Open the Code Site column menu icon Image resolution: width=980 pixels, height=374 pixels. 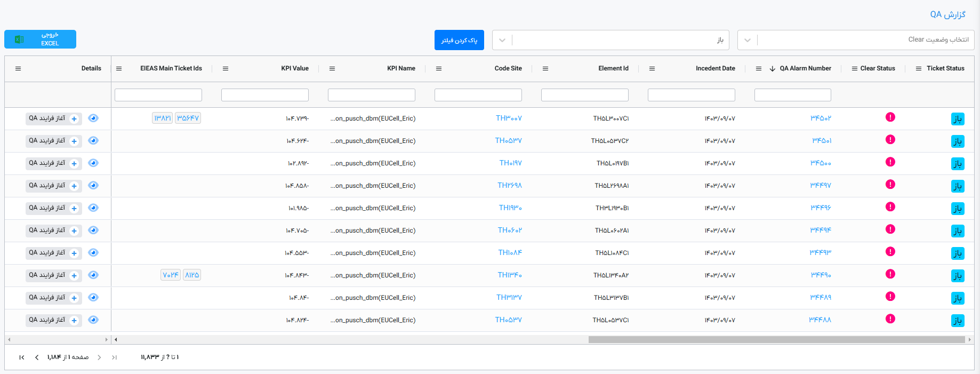[439, 68]
